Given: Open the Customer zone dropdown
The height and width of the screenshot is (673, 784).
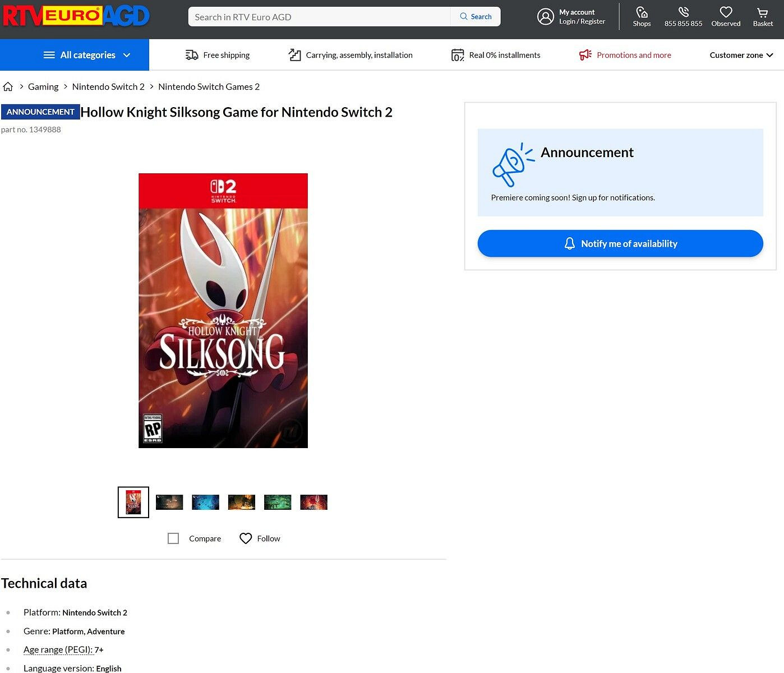Looking at the screenshot, I should (741, 54).
